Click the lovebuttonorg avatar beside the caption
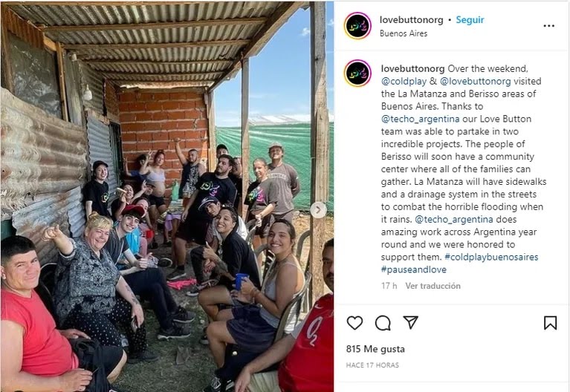The width and height of the screenshot is (570, 392). coord(357,73)
